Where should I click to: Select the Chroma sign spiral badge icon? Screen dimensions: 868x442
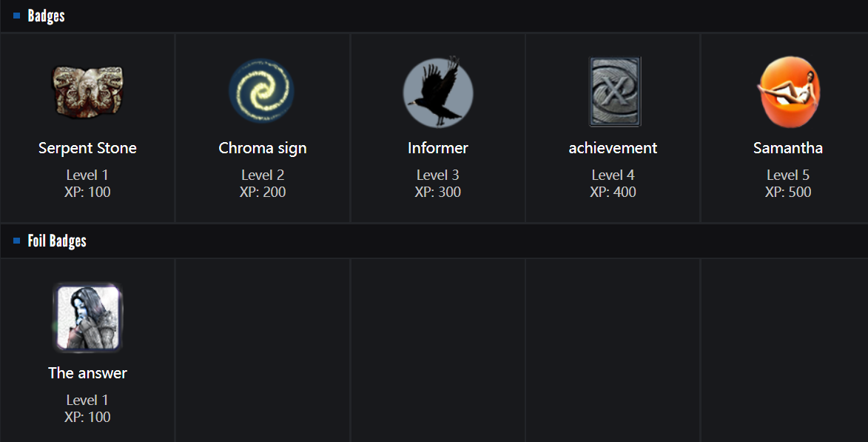(x=262, y=92)
